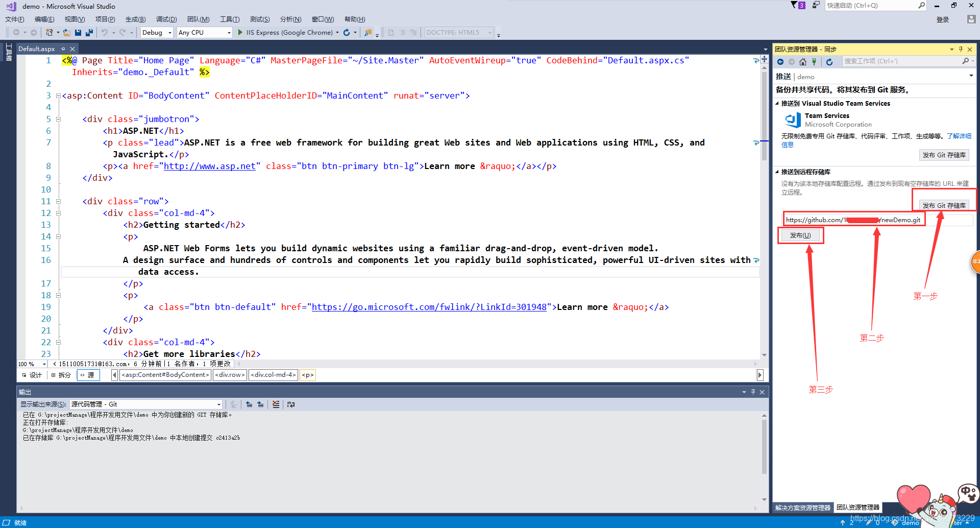Click the <asp:Content#BodyContent> breadcrumb tag
The width and height of the screenshot is (980, 528).
point(165,375)
